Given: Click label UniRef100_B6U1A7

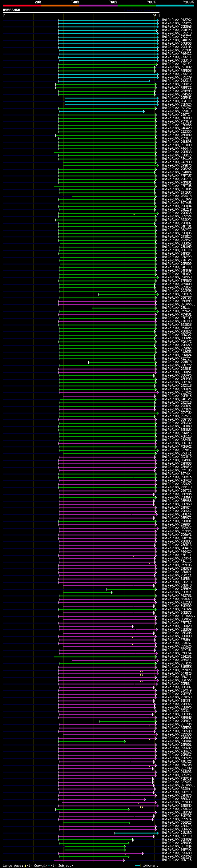Looking at the screenshot, I should click(177, 382).
